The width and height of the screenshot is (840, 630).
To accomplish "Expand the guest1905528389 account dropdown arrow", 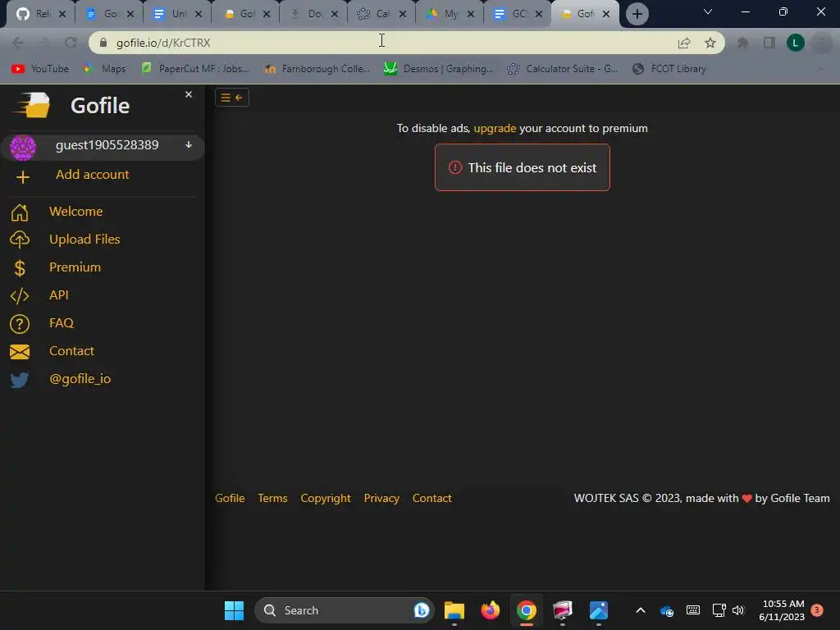I will (x=189, y=144).
